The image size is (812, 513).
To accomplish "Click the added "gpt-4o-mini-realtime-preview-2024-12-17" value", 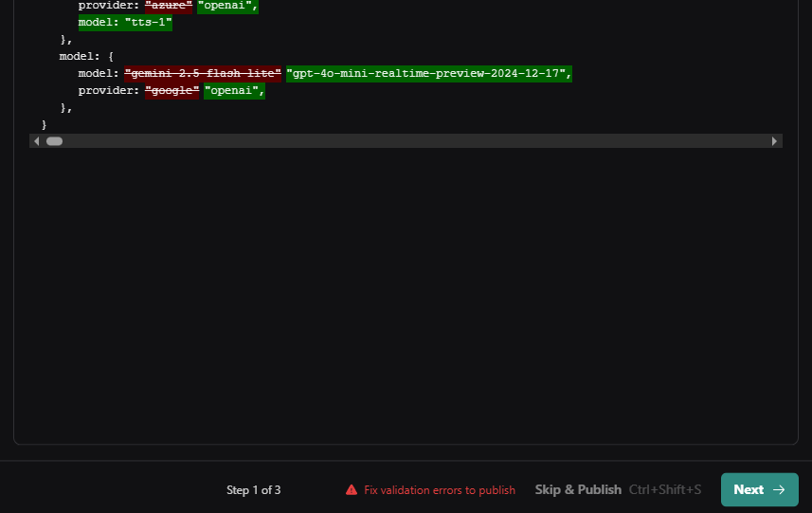I will point(428,74).
